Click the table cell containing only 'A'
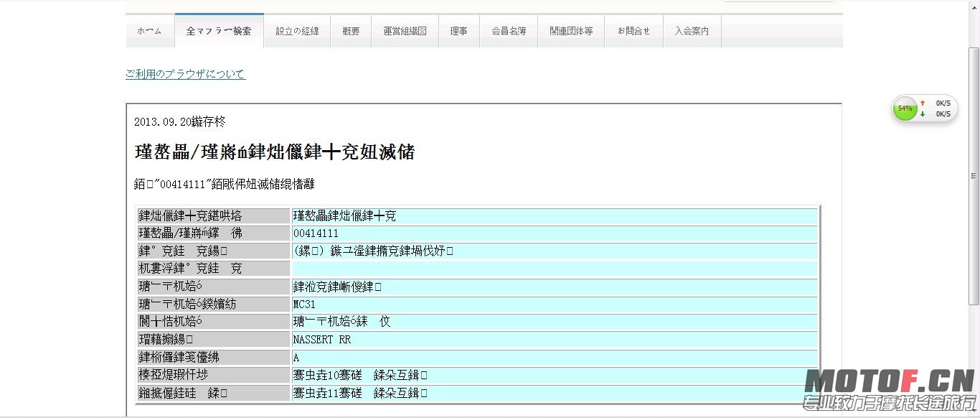 click(x=555, y=357)
